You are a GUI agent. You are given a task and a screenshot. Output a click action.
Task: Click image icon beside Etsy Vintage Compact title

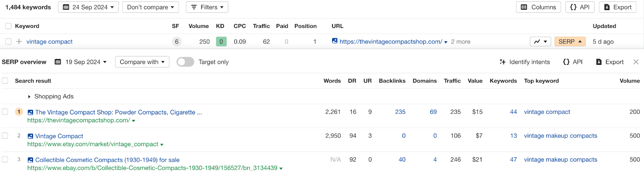click(x=30, y=136)
